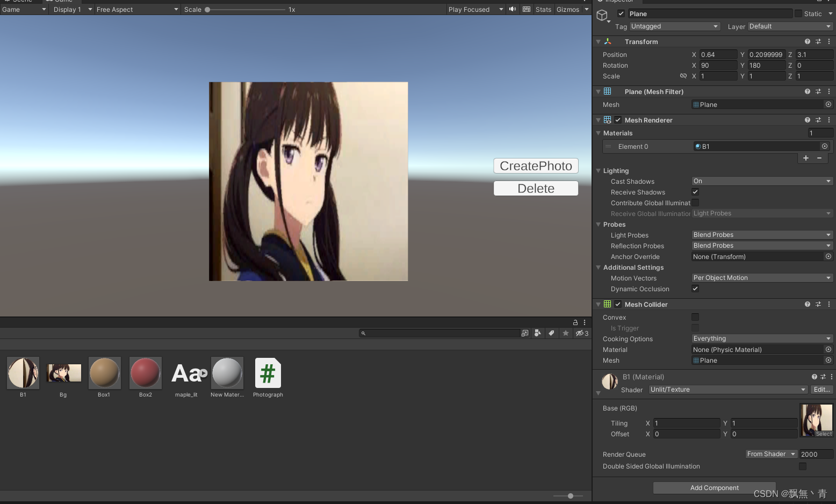Click the CreatePhoto button

[536, 166]
